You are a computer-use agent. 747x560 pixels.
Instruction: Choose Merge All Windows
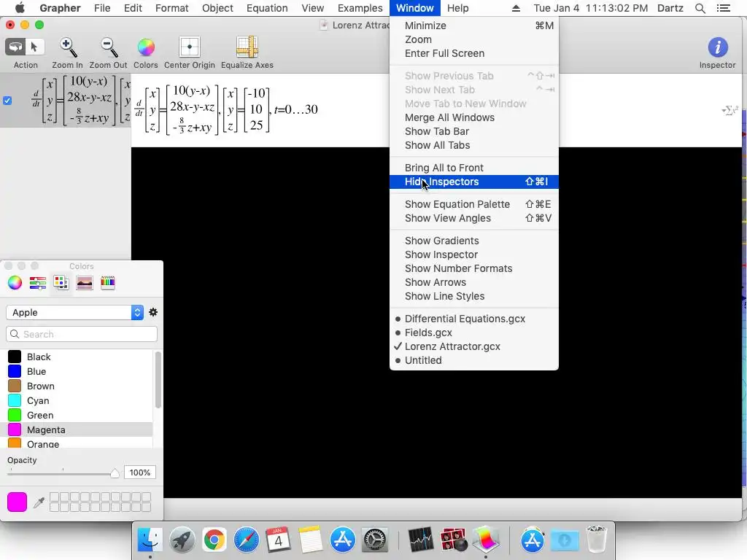coord(474,117)
